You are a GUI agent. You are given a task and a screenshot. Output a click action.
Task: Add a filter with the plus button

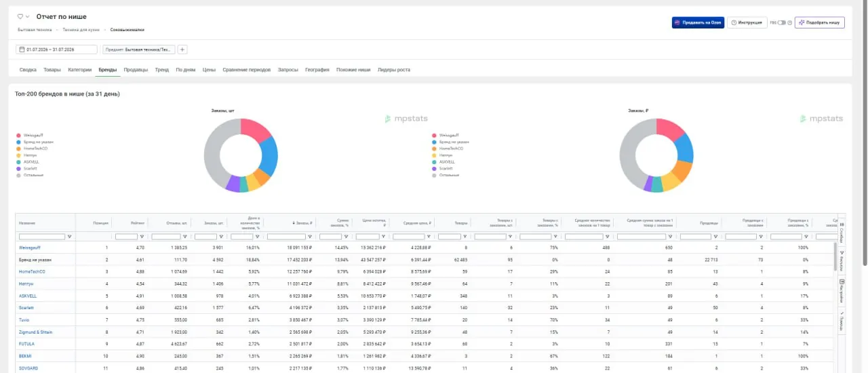coord(182,50)
